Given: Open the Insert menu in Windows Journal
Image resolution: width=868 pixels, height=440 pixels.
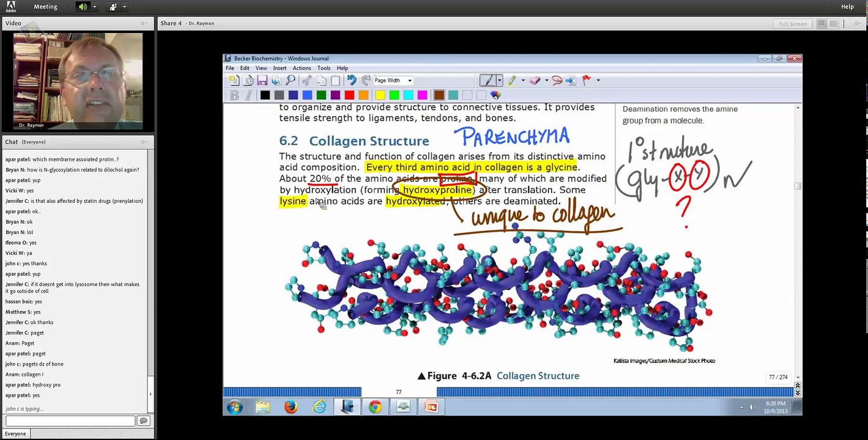Looking at the screenshot, I should [280, 68].
